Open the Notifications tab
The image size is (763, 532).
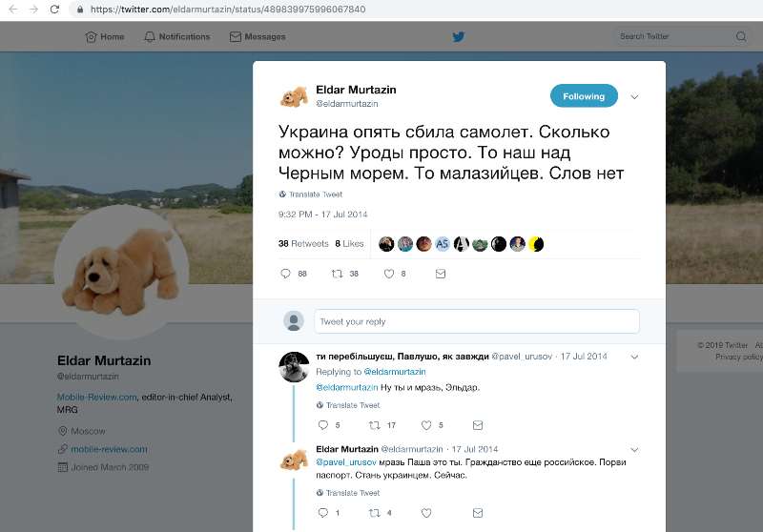[177, 37]
